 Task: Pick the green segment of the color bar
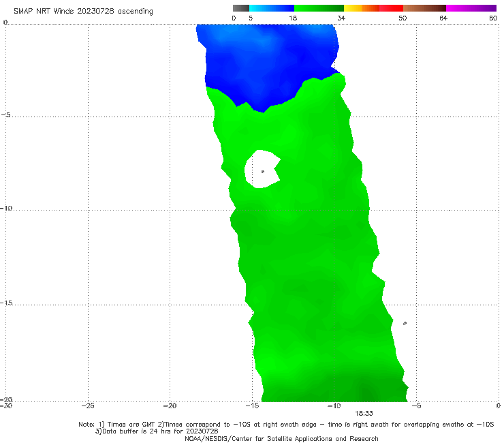319,8
